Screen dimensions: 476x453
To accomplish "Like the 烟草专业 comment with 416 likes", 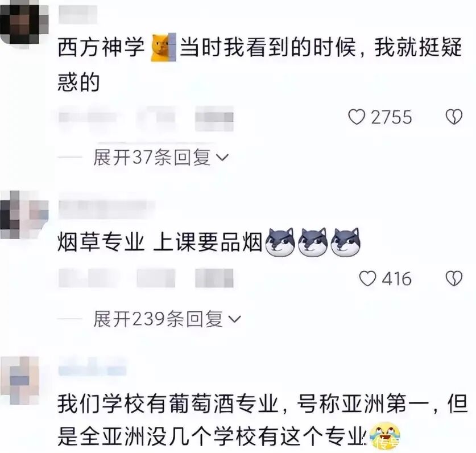I will pos(367,279).
